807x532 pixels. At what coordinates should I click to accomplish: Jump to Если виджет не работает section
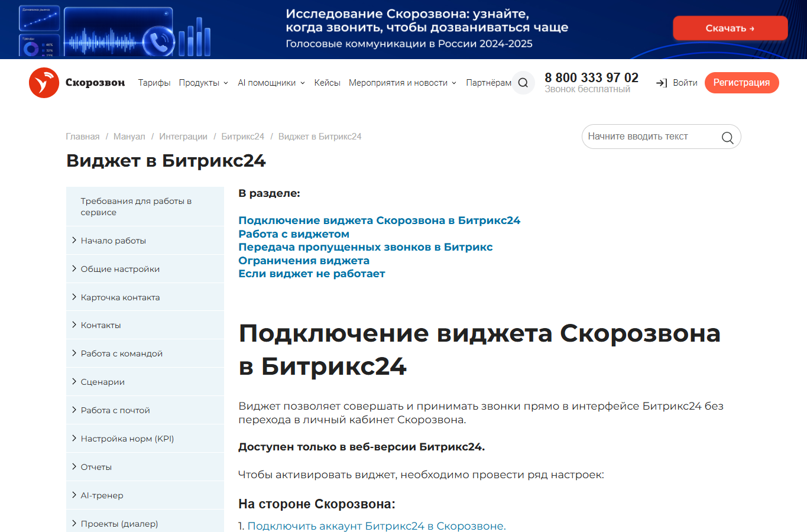[x=312, y=274]
